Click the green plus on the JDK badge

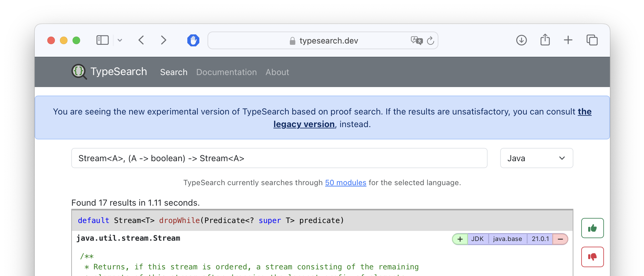coord(460,239)
